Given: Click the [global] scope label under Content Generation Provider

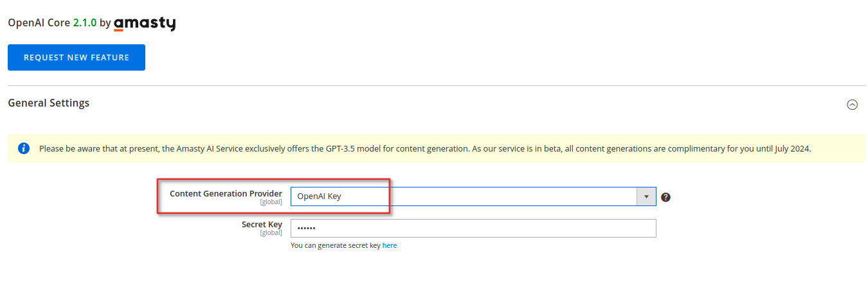Looking at the screenshot, I should coord(271,202).
